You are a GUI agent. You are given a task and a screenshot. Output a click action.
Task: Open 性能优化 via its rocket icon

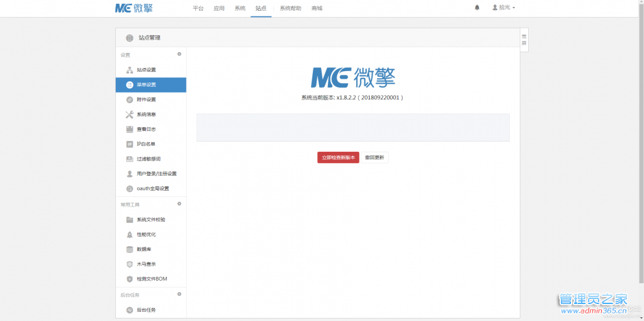130,234
